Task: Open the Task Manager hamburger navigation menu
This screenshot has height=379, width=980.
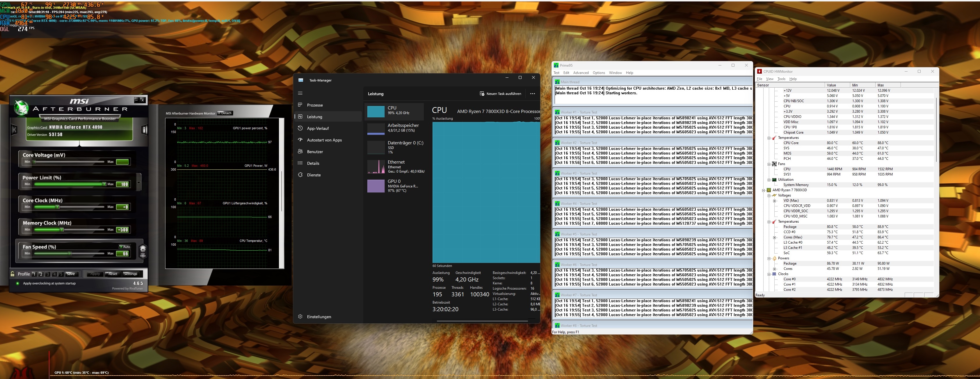Action: (300, 93)
